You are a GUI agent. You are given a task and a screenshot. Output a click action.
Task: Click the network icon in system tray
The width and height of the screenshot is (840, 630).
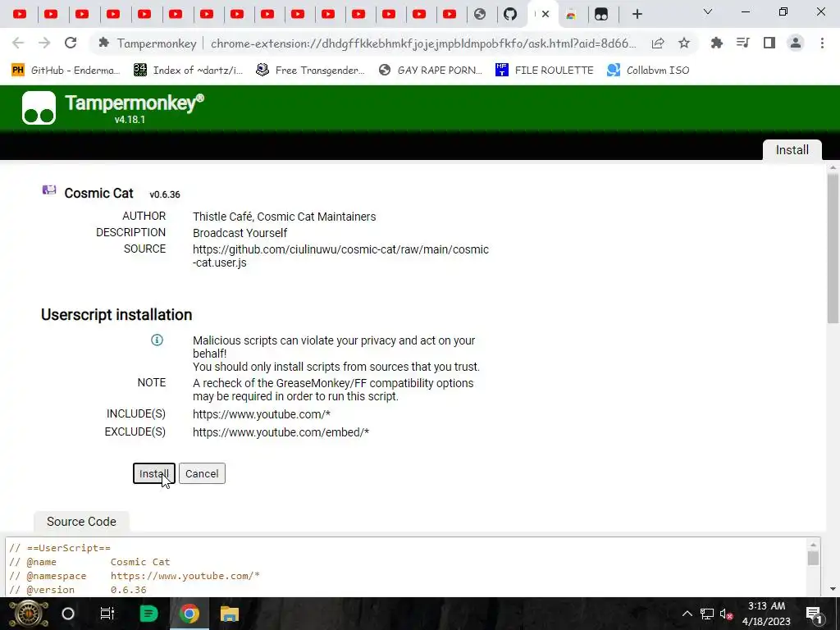(707, 614)
